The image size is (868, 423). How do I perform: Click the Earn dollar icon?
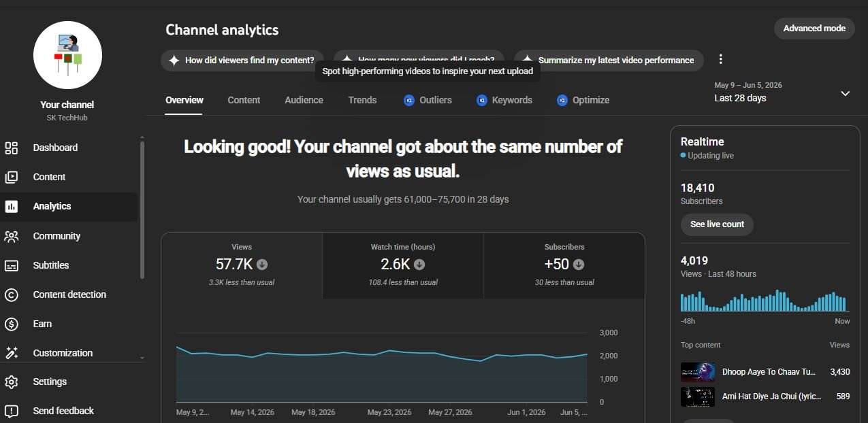[12, 324]
